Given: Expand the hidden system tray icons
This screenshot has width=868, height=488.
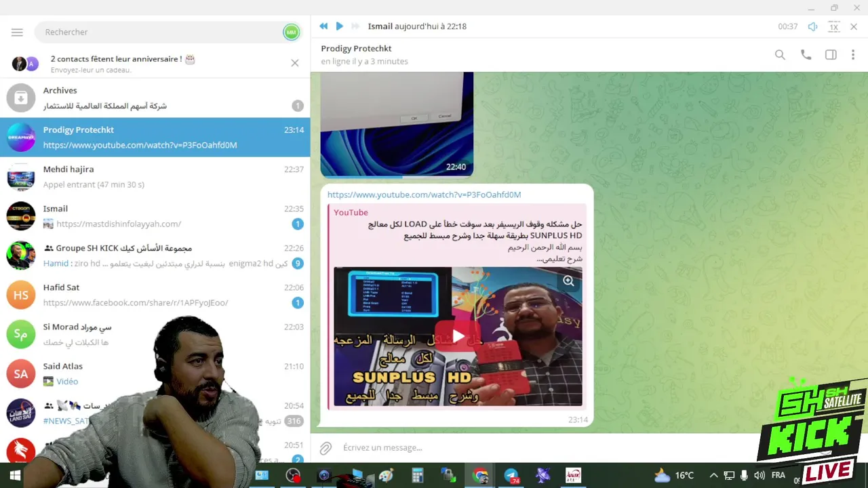Looking at the screenshot, I should (x=713, y=476).
